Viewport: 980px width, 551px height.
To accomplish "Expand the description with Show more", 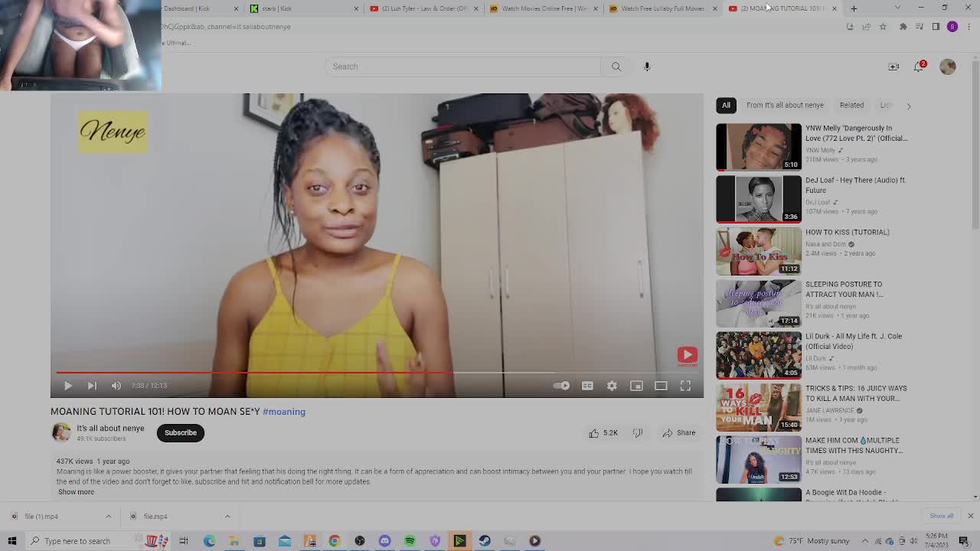I will 76,492.
